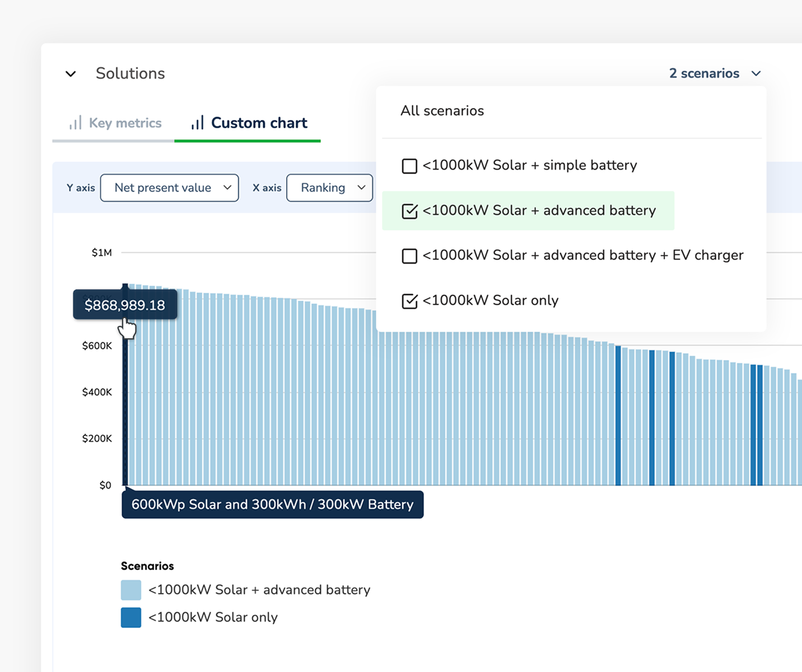This screenshot has height=672, width=802.
Task: Open the Y axis Net present value dropdown
Action: (x=169, y=188)
